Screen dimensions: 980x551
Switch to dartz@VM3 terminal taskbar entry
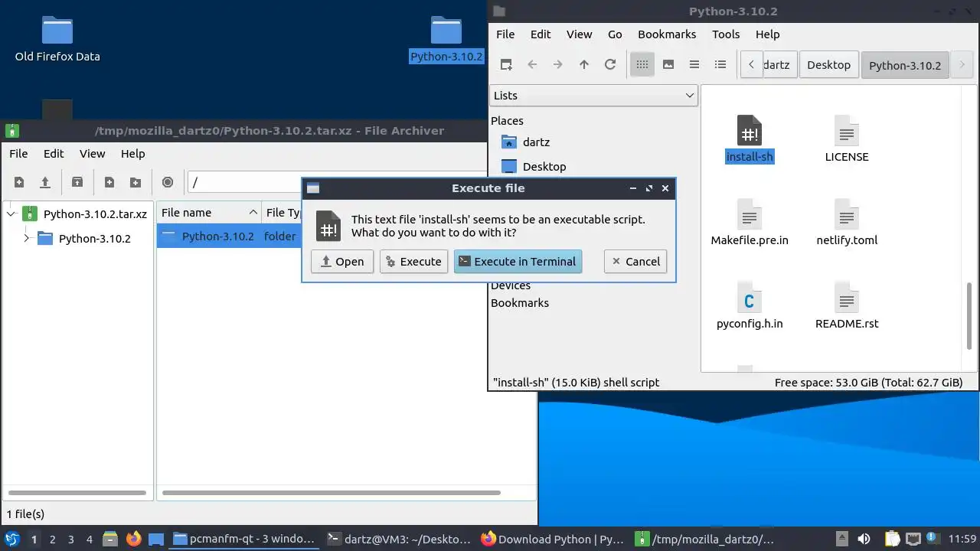coord(398,539)
